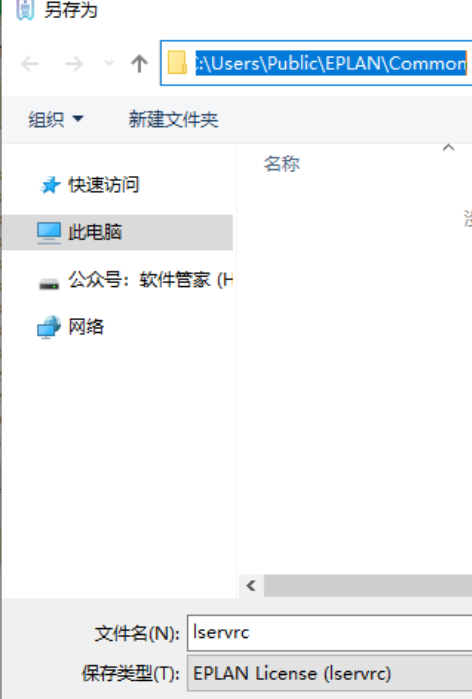Click the horizontal scrollbar left arrow
The width and height of the screenshot is (472, 699).
point(251,585)
